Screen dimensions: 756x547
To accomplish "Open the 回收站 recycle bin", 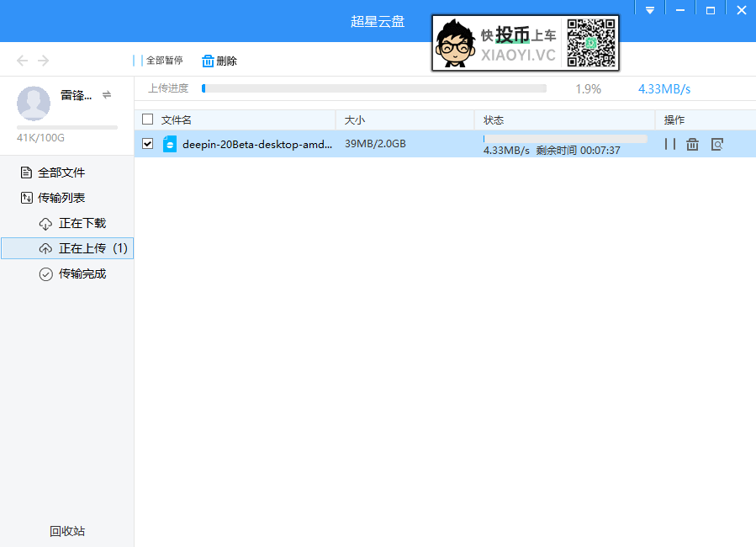I will pos(66,531).
